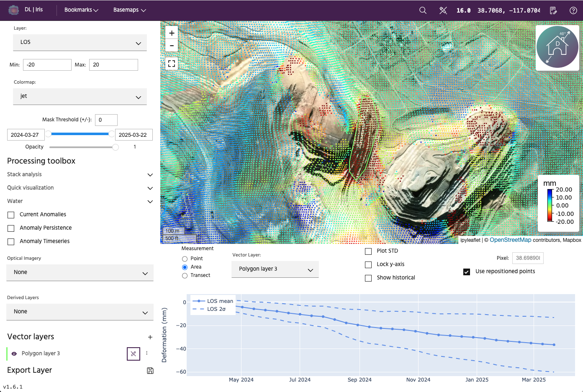Toggle fullscreen map view

(x=172, y=64)
